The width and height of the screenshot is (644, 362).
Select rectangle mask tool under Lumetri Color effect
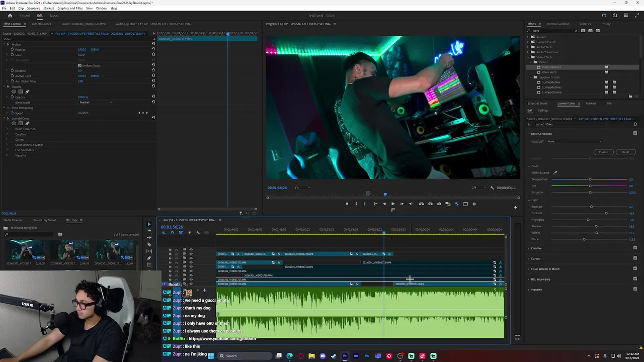pos(20,123)
